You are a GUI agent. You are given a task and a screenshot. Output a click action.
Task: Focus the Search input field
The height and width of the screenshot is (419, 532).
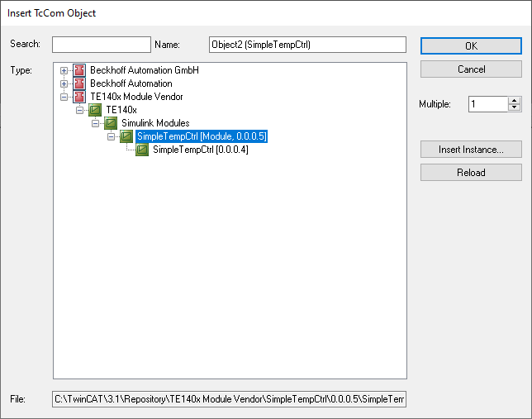tap(102, 45)
